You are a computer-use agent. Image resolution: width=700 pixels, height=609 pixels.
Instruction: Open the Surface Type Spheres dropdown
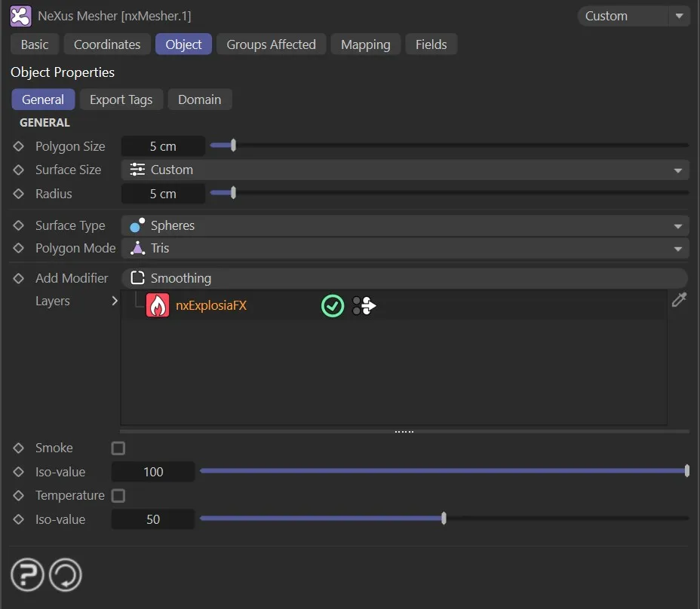coord(405,226)
